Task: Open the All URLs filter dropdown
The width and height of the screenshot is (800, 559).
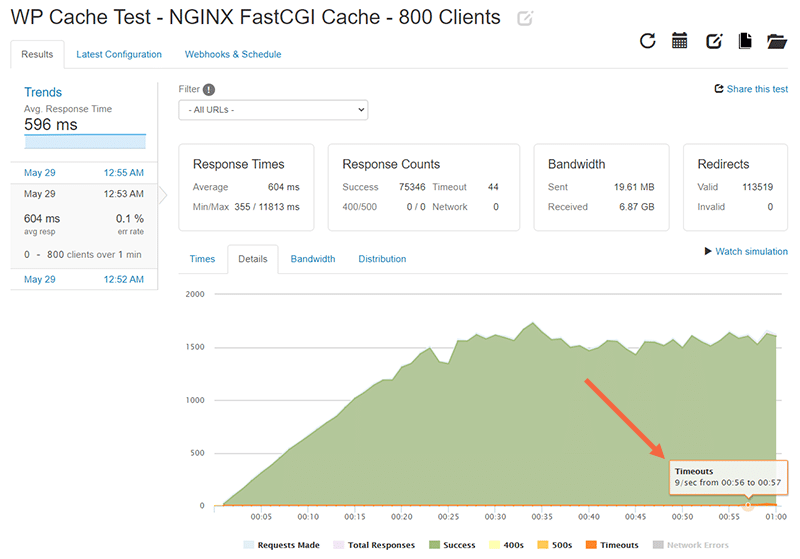Action: coord(273,110)
